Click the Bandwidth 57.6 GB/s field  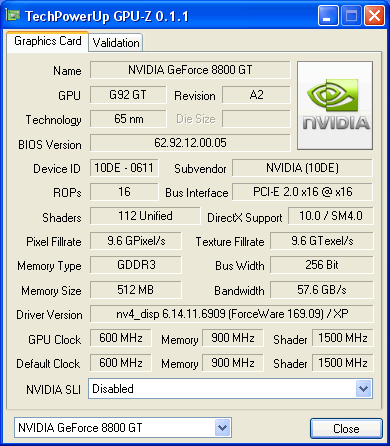coord(322,290)
